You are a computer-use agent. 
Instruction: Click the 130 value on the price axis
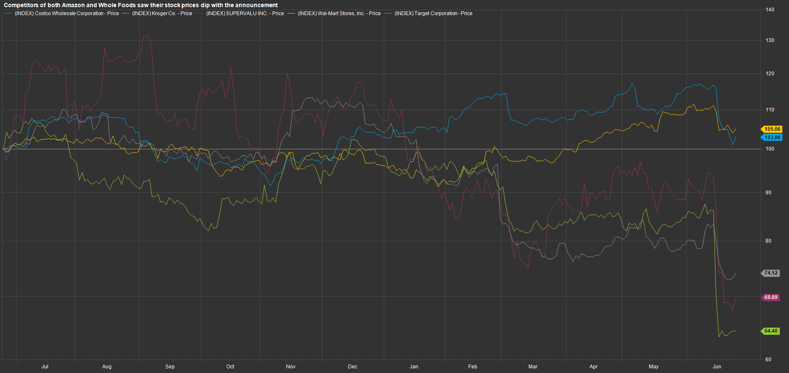(x=770, y=40)
